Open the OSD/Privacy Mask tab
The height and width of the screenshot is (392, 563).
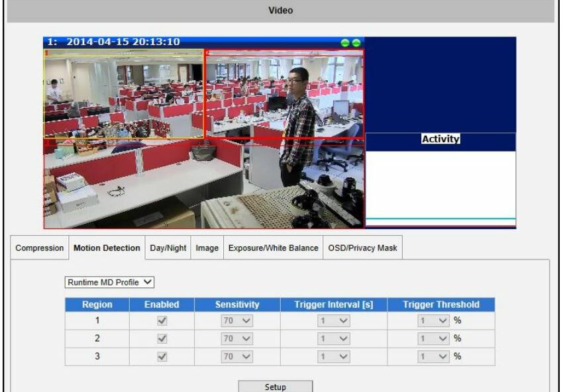pyautogui.click(x=363, y=248)
